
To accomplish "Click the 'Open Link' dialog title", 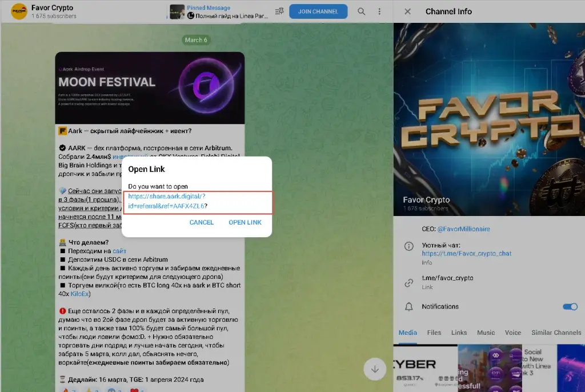I will pos(146,169).
